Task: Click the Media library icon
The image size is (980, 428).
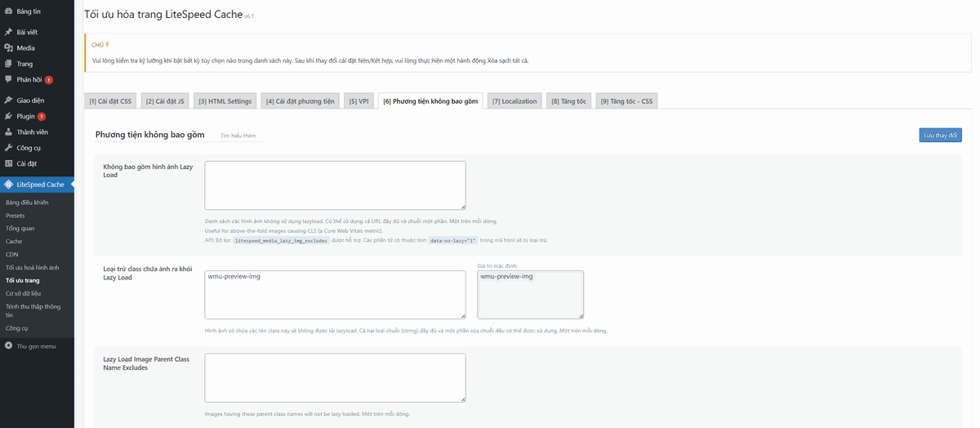Action: click(x=8, y=48)
